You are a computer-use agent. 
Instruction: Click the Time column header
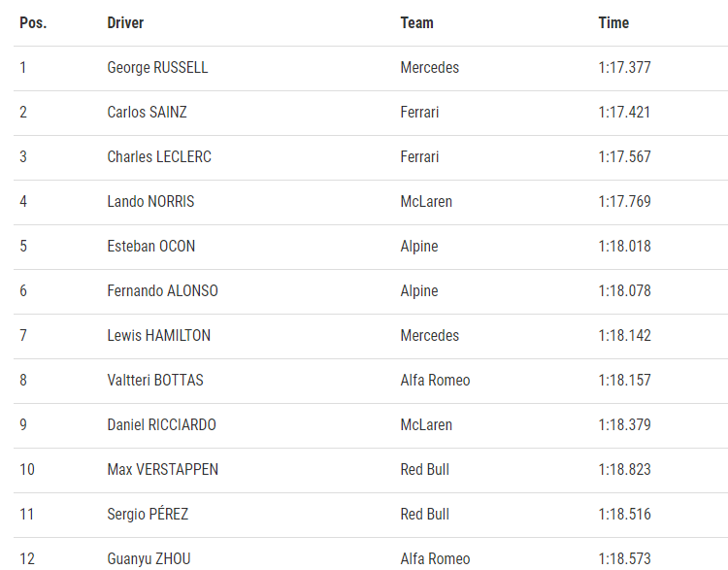(613, 22)
